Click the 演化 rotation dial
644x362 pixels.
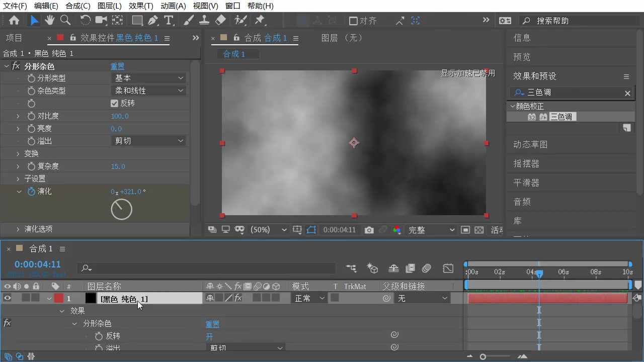coord(121,209)
